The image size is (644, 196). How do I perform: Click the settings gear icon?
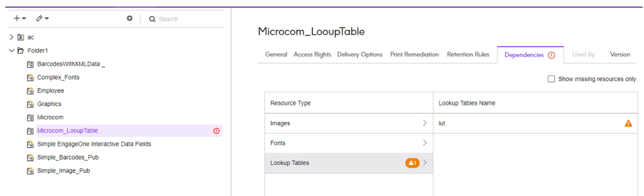[x=130, y=19]
